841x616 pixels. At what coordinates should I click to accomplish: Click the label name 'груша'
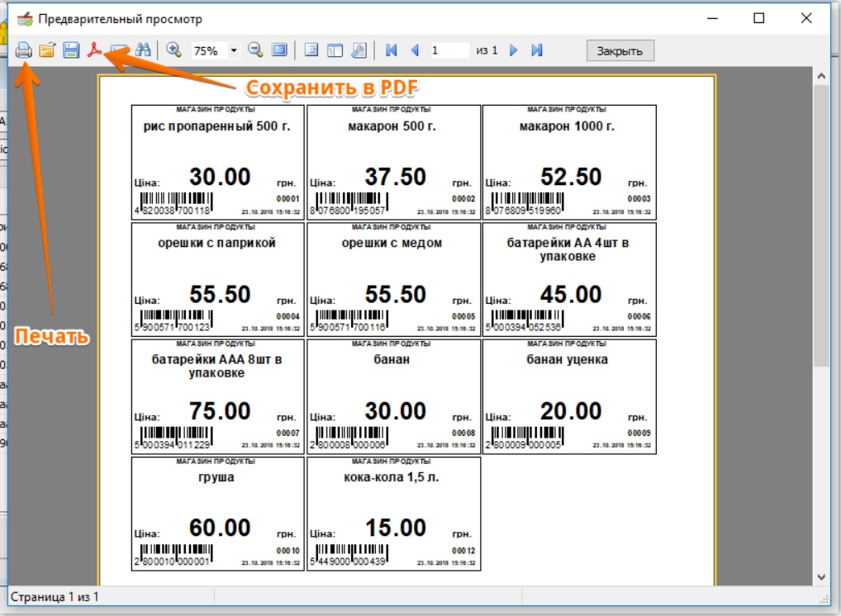[x=216, y=477]
